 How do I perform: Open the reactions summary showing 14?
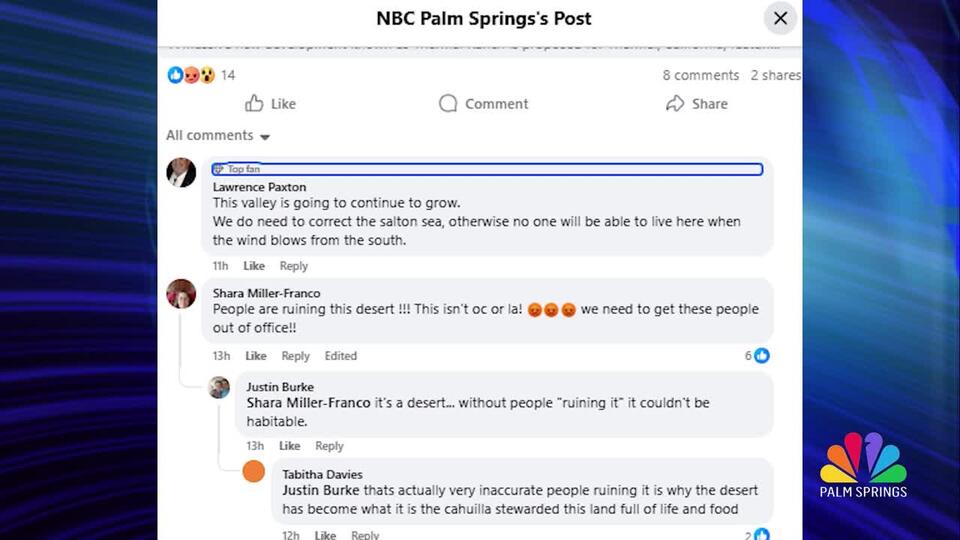[x=200, y=75]
